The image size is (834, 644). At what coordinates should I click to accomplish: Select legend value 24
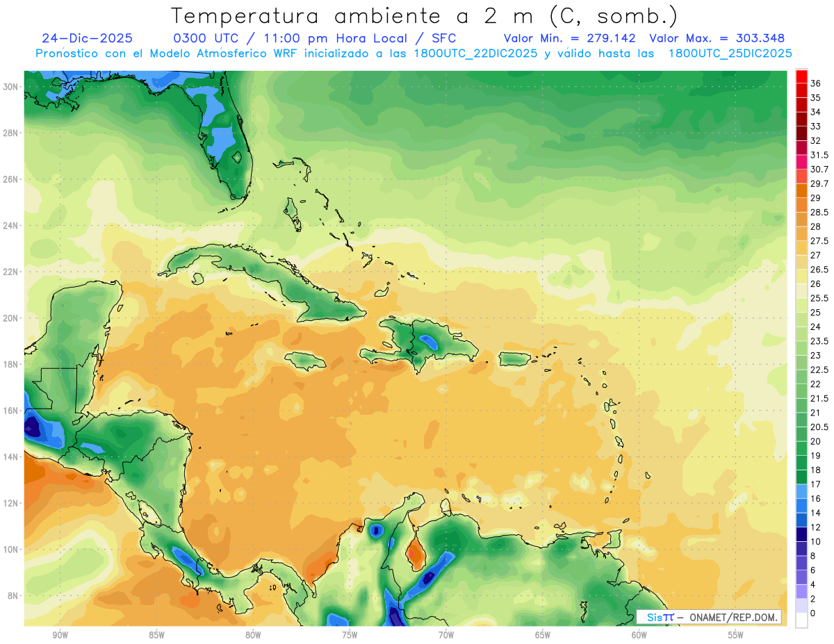pos(816,327)
